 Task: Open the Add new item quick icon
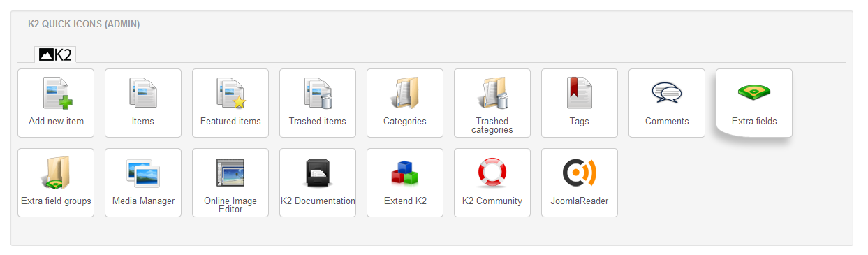pyautogui.click(x=56, y=103)
